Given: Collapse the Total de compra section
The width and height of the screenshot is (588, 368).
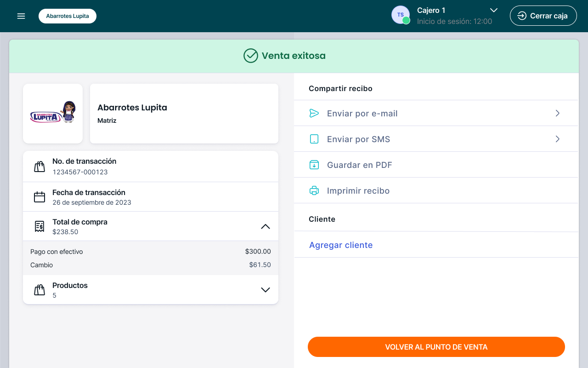Looking at the screenshot, I should tap(266, 226).
